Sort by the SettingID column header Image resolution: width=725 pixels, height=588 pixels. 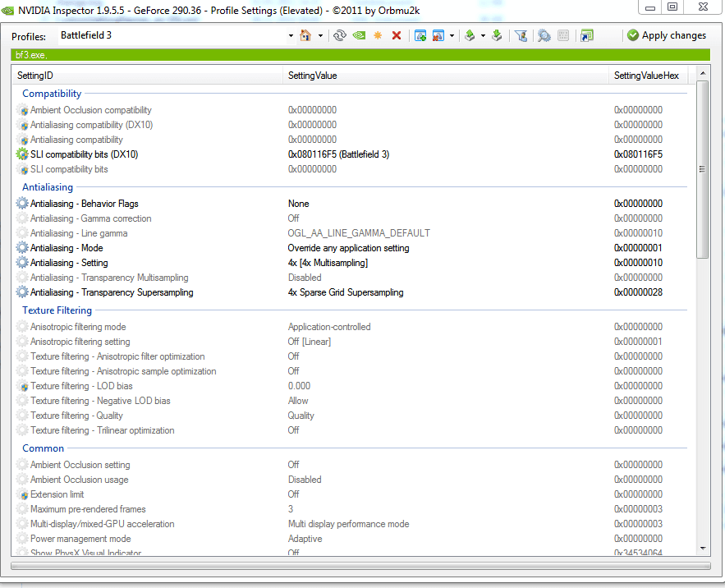coord(147,76)
